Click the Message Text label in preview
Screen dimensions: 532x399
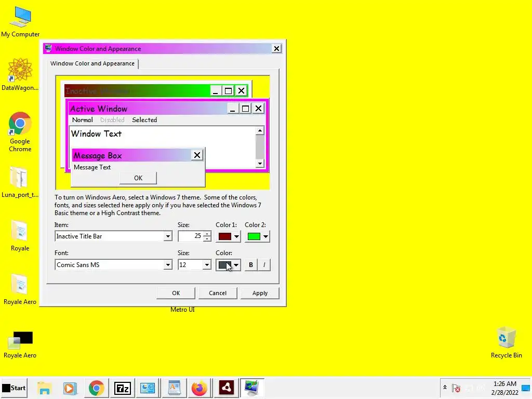pos(92,167)
